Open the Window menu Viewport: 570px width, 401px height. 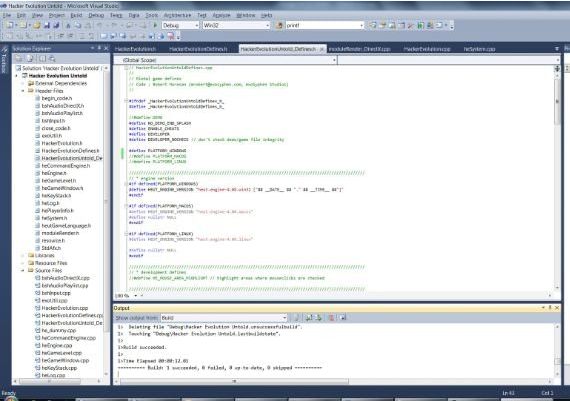pos(246,15)
